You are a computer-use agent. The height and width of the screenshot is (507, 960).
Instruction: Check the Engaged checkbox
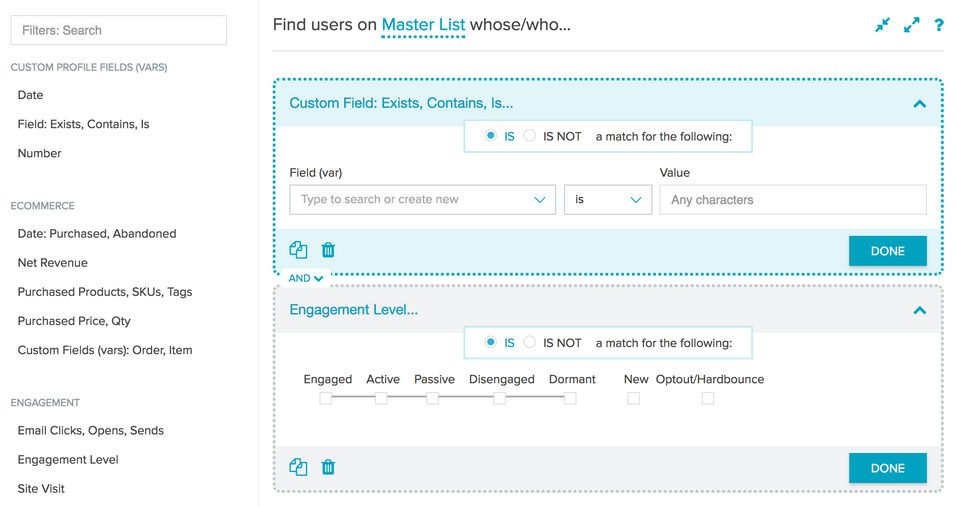[326, 398]
